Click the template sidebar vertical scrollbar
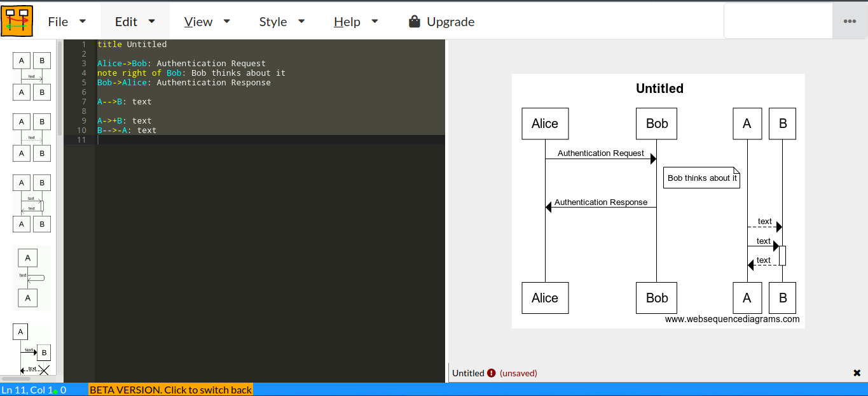Viewport: 868px width, 396px height. 60,87
